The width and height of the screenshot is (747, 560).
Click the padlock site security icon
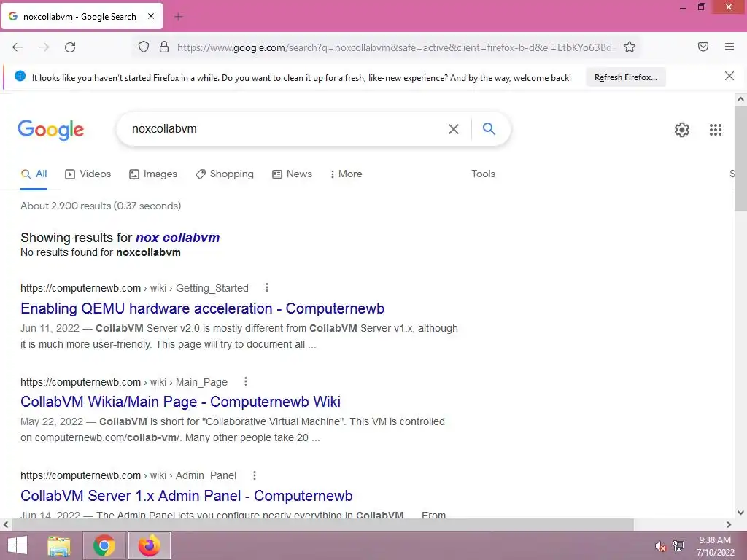[164, 47]
